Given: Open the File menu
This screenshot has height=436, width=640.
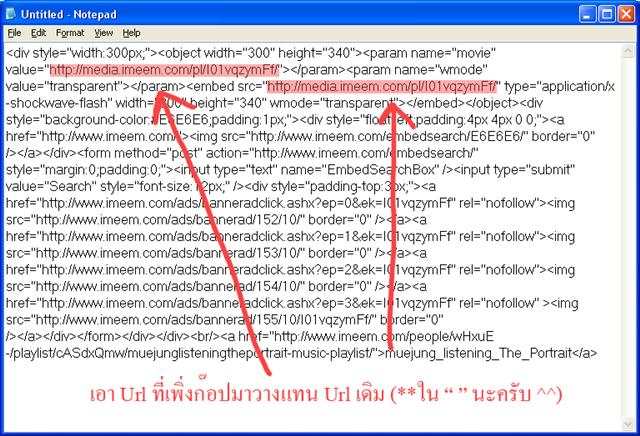Looking at the screenshot, I should pyautogui.click(x=14, y=33).
